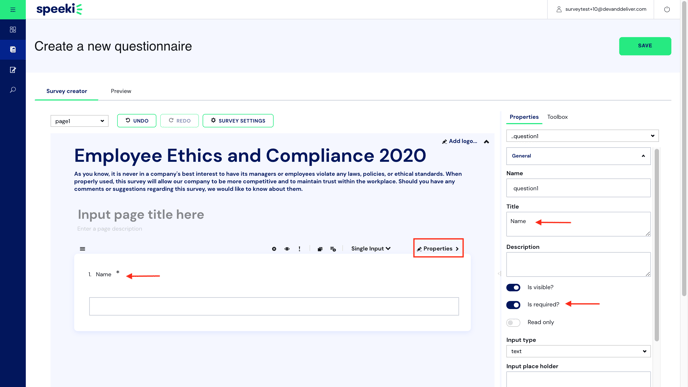The image size is (688, 387).
Task: Click the Add logo link
Action: (x=459, y=141)
